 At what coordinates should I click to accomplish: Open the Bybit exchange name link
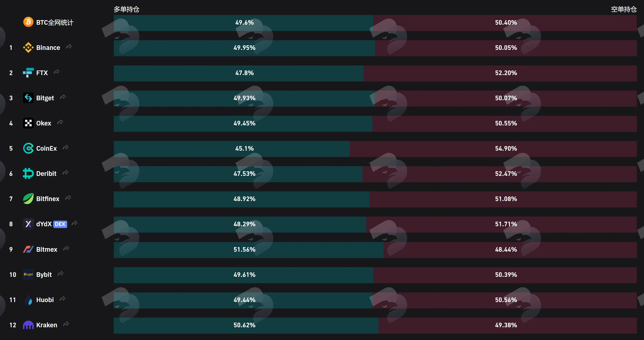pos(44,275)
